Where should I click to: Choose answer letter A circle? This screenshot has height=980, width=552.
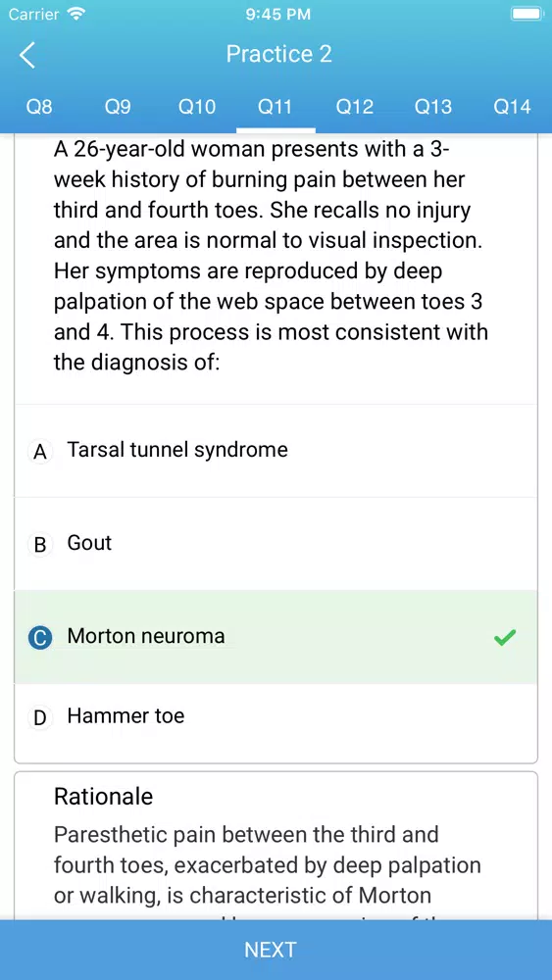(x=40, y=451)
